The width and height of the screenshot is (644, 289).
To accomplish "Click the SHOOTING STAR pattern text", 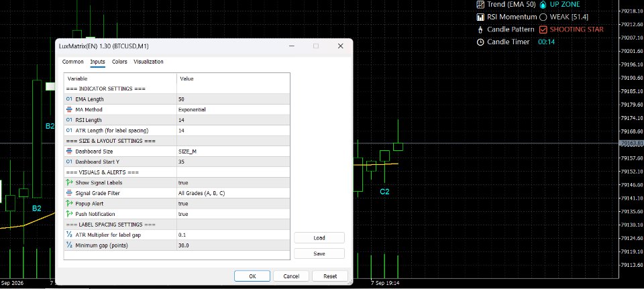I will coord(577,30).
